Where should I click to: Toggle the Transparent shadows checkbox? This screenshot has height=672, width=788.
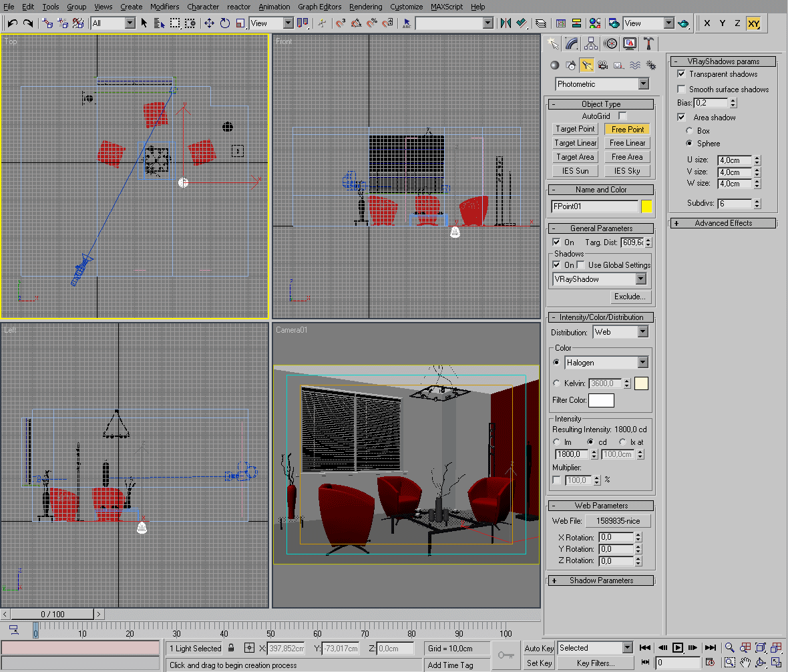click(x=681, y=74)
